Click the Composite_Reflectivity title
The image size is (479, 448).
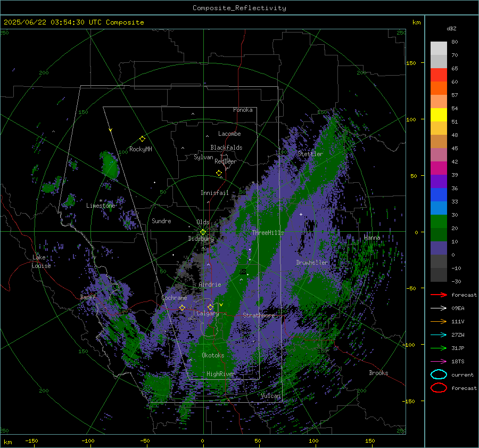click(x=240, y=8)
